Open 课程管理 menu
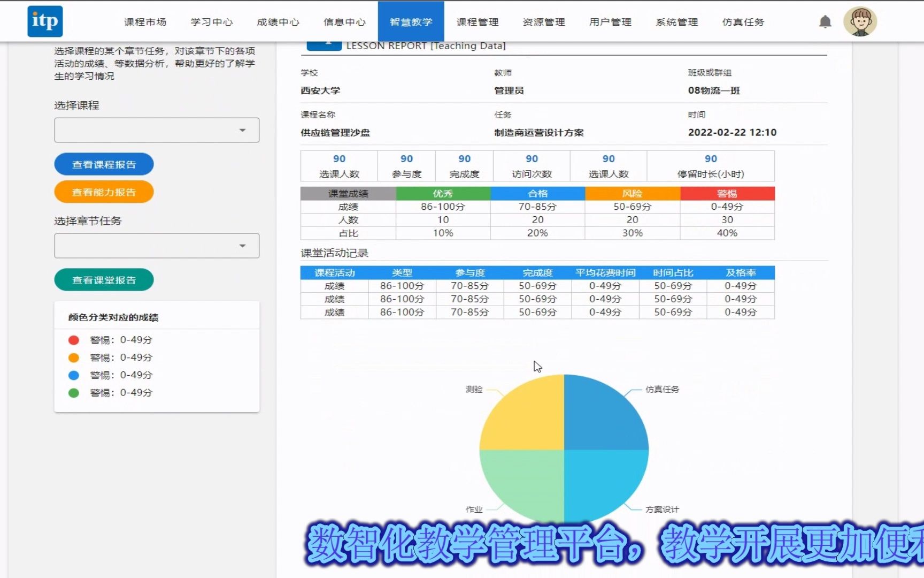Viewport: 924px width, 578px height. pyautogui.click(x=478, y=22)
